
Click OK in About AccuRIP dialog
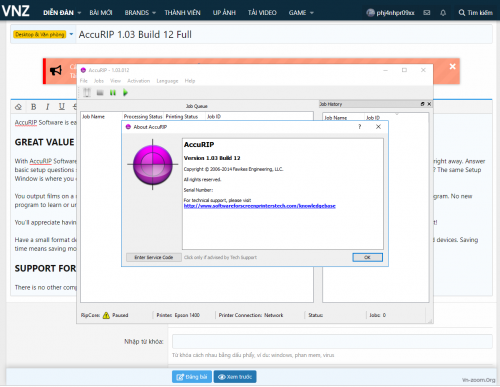(367, 257)
